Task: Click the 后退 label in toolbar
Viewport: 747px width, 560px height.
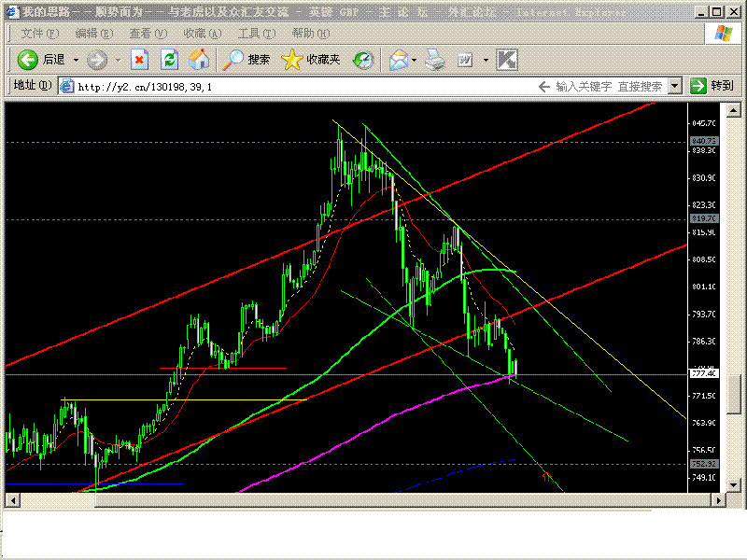Action: (x=54, y=60)
